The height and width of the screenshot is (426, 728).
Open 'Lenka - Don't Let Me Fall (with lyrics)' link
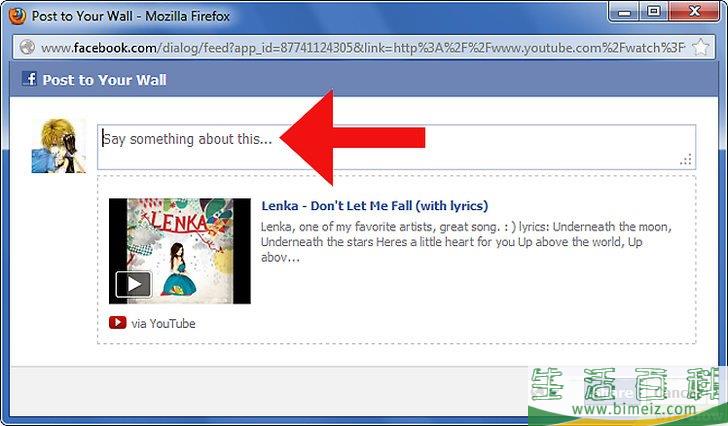375,206
